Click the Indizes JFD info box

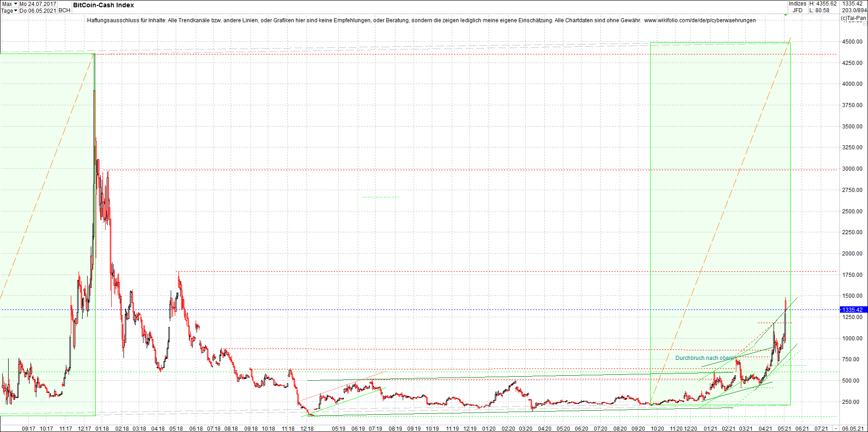(797, 6)
